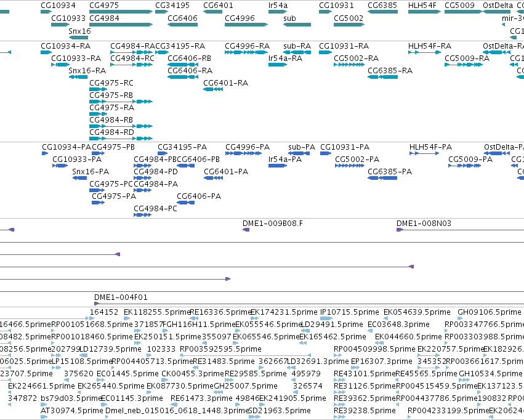Select the DME1-008N03 clone label
Viewport: 524px width, 420px height.
point(424,223)
